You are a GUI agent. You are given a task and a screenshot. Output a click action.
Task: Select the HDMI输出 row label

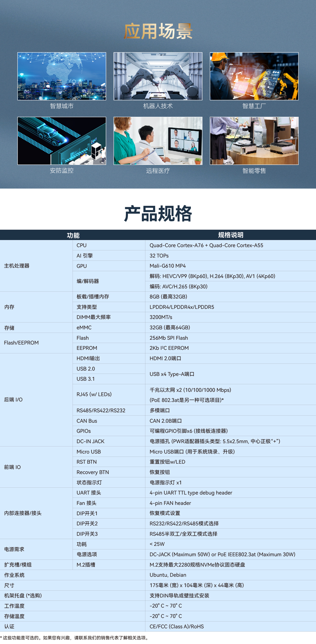coord(88,358)
